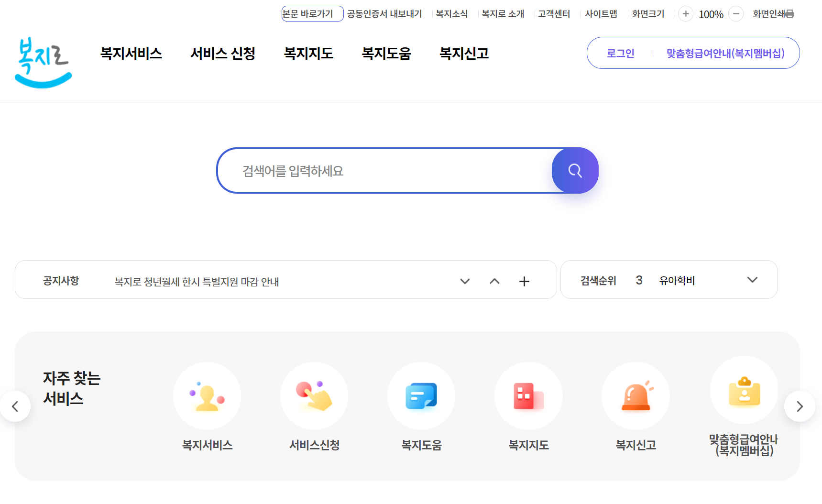Click the 복지도움 chat bubble icon
822x504 pixels.
(421, 396)
